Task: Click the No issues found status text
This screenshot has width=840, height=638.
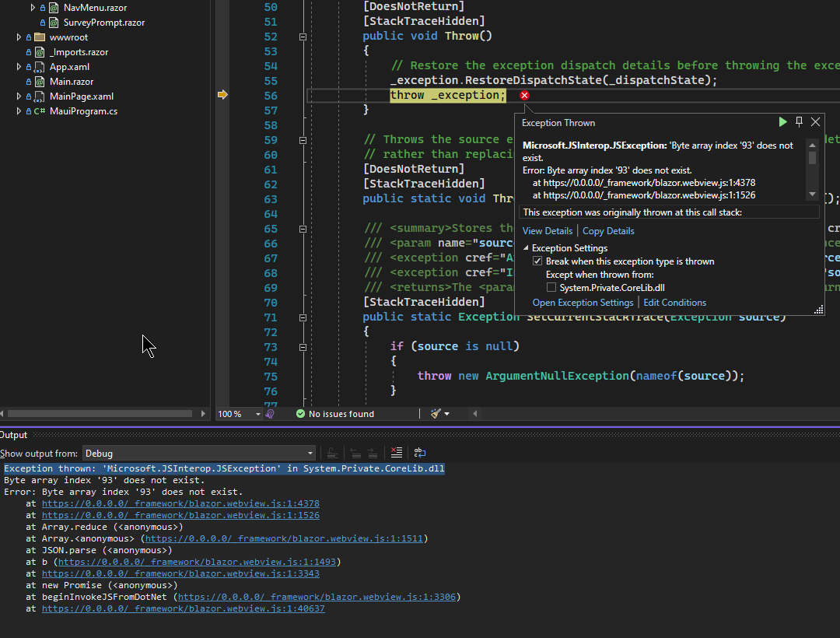Action: (x=341, y=414)
